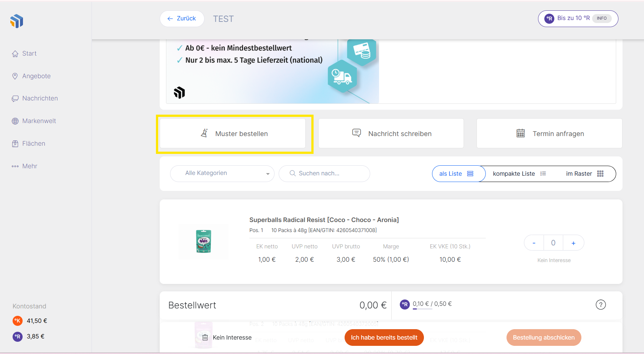Viewport: 644px width, 354px height.
Task: Click Ich habe bereits bestellt button
Action: [384, 338]
